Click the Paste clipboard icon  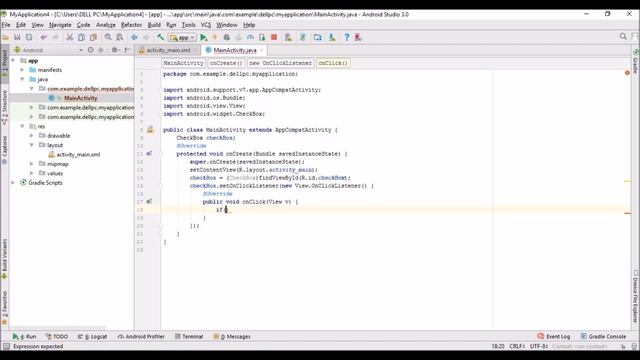pyautogui.click(x=93, y=38)
